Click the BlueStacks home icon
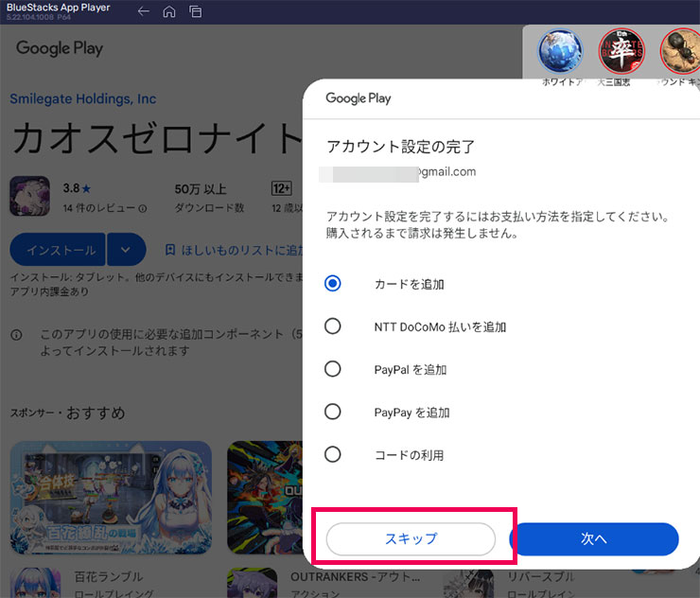Image resolution: width=700 pixels, height=598 pixels. pyautogui.click(x=169, y=11)
